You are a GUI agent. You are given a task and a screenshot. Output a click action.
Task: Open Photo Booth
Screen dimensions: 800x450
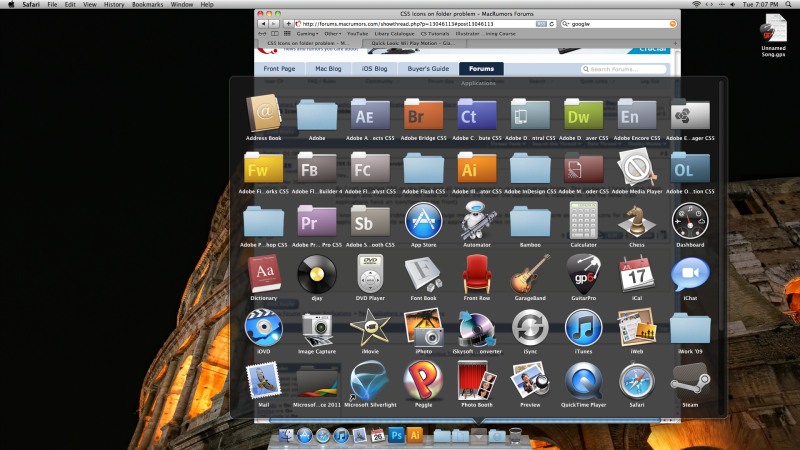(x=477, y=381)
